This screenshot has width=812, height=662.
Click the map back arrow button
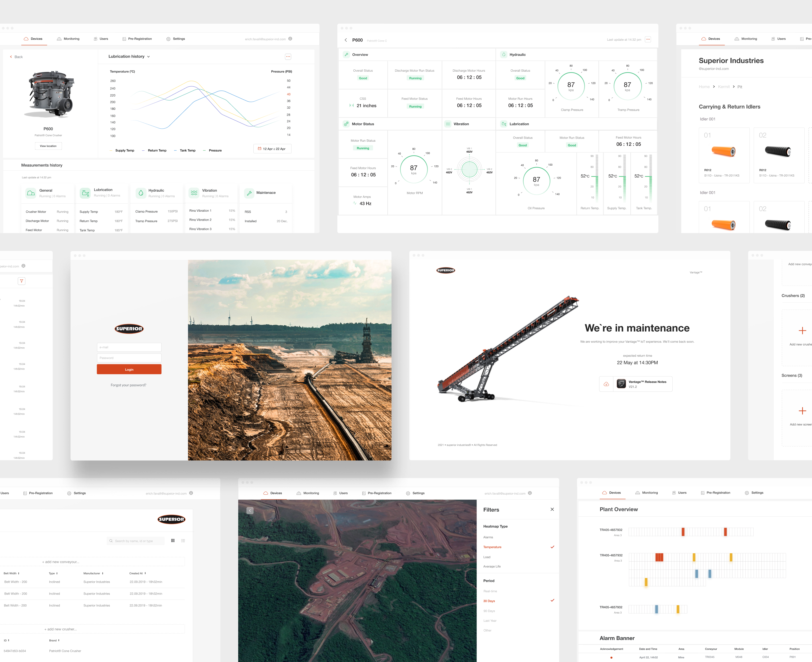250,511
